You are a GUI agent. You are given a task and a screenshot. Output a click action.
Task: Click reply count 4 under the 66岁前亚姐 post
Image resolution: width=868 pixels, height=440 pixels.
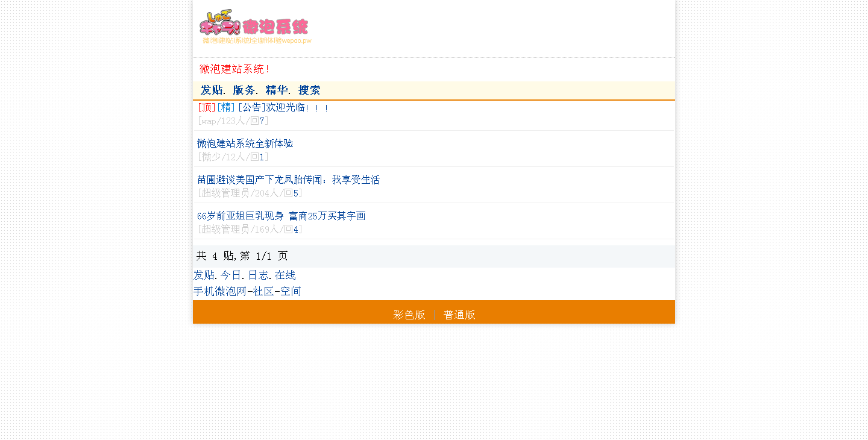click(x=296, y=230)
